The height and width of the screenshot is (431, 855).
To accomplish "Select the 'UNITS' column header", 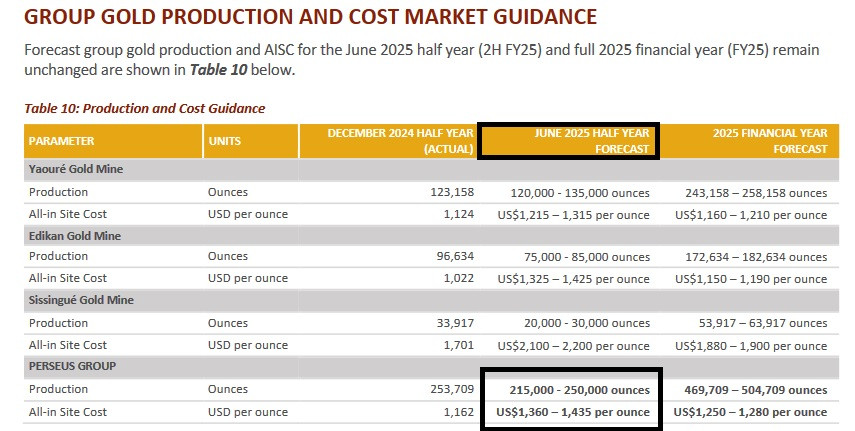I will pyautogui.click(x=251, y=141).
